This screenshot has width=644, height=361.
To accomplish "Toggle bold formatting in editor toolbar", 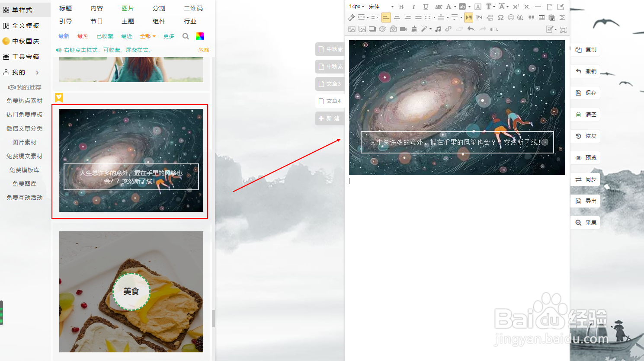I will pos(401,6).
